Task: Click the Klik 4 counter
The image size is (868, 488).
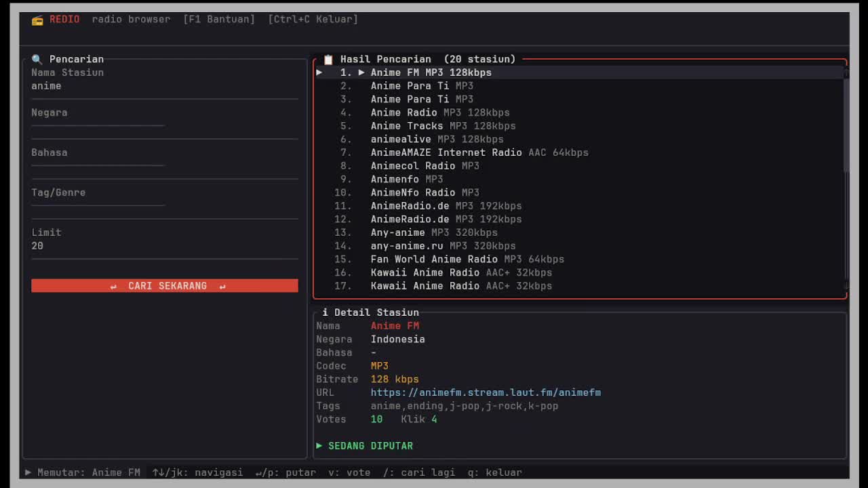Action: (x=419, y=420)
